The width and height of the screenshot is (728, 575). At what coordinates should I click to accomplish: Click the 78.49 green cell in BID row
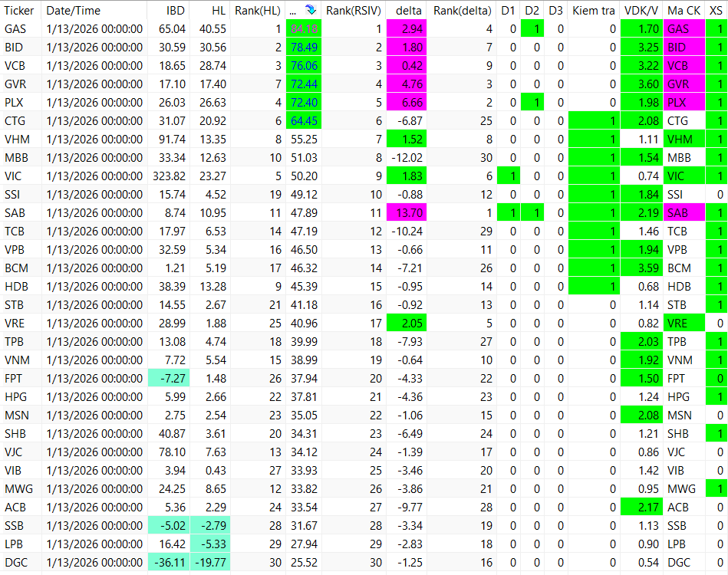pyautogui.click(x=304, y=48)
